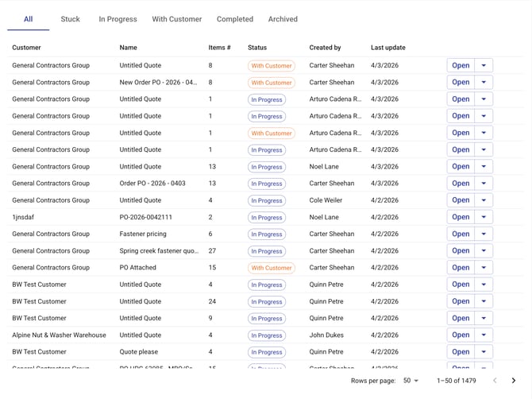The width and height of the screenshot is (532, 399).
Task: Click the Created by column header
Action: (325, 48)
